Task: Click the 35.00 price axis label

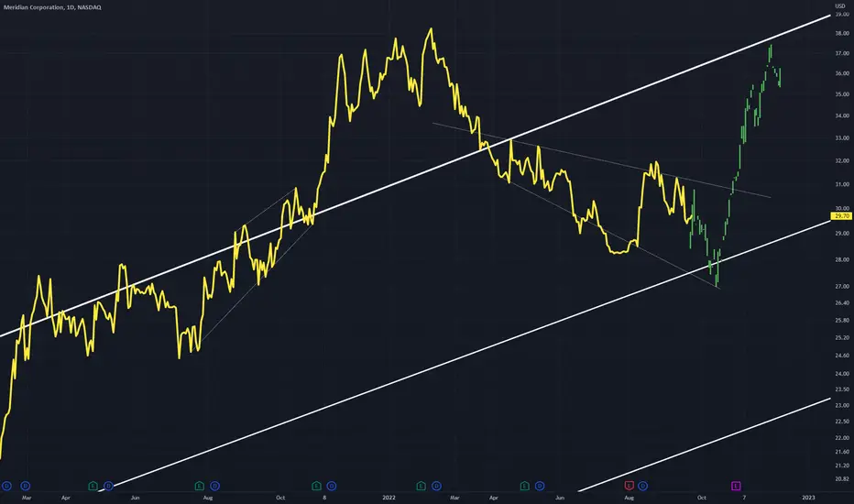Action: click(x=842, y=94)
